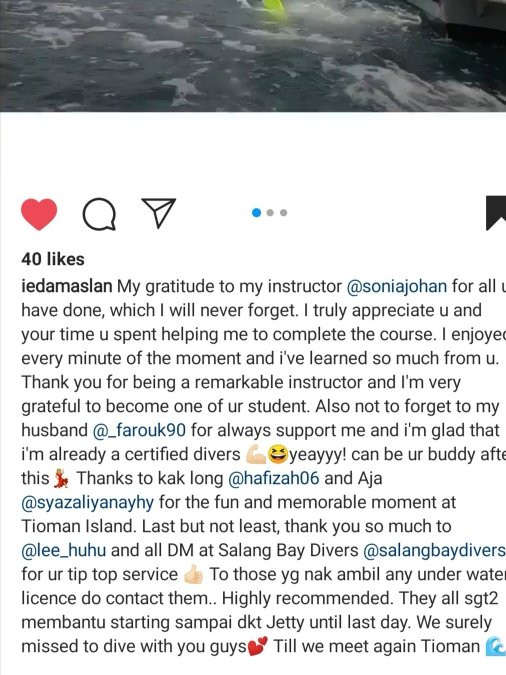Share the post via paper plane icon

[158, 212]
